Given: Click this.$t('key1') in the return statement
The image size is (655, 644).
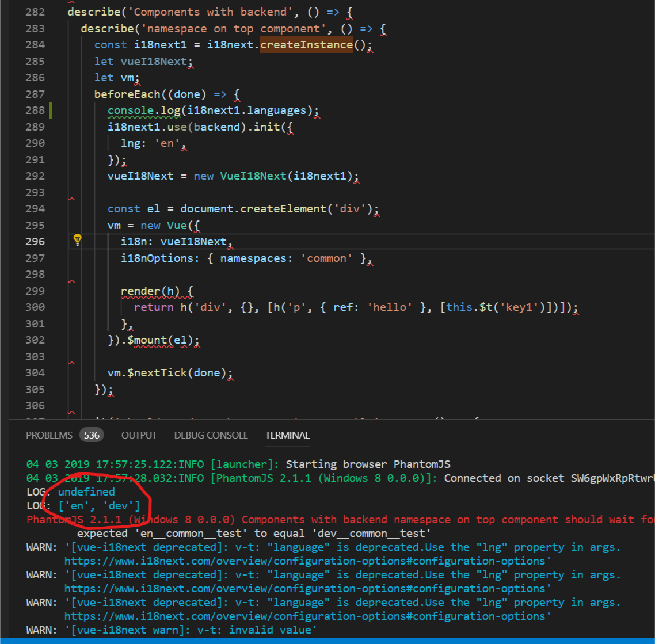Looking at the screenshot, I should coord(496,307).
